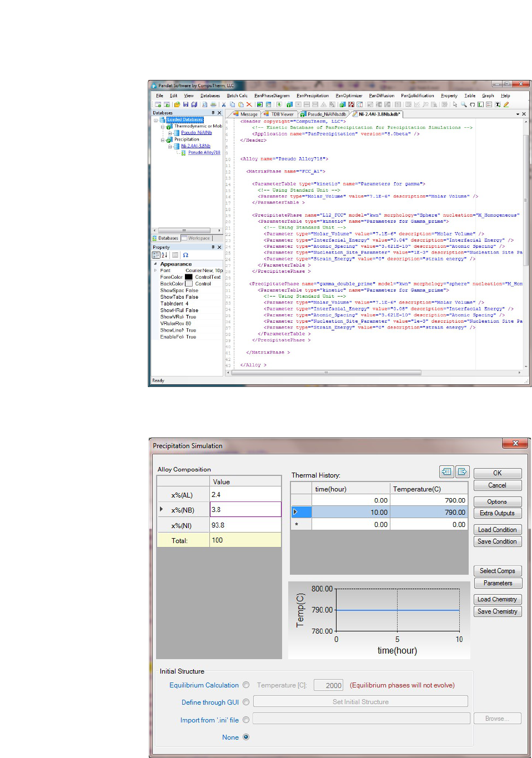532x758 pixels.
Task: Open the File menu
Action: click(x=159, y=96)
